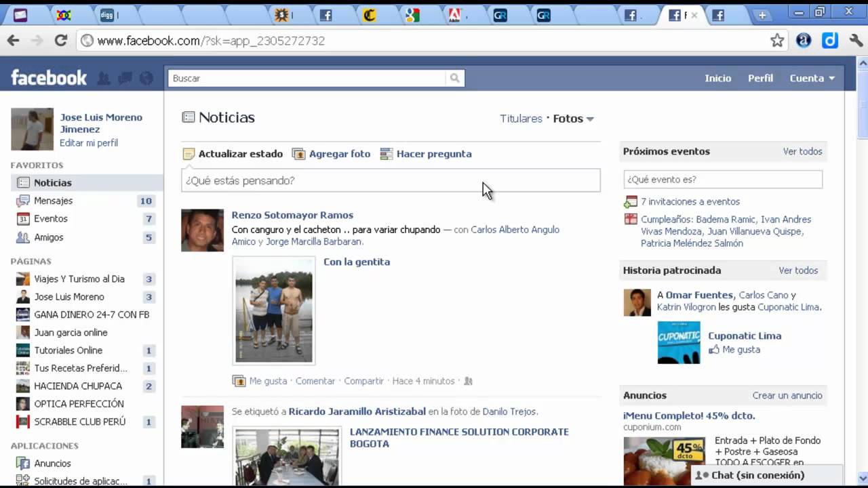Click the browser forward arrow

click(37, 41)
